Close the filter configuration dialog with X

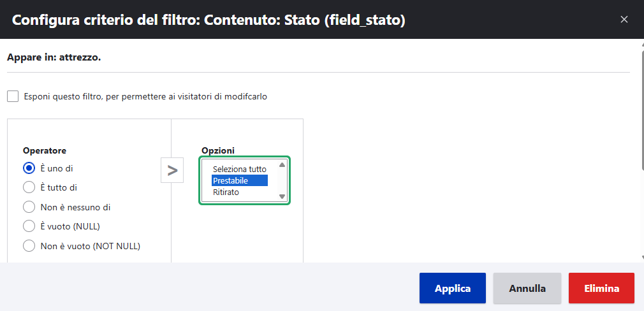coord(624,19)
